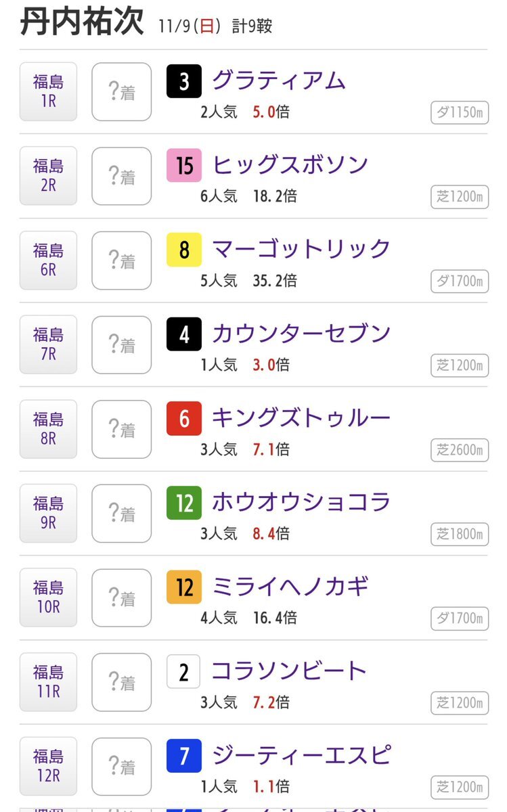Open horse link グラティアム

[279, 81]
